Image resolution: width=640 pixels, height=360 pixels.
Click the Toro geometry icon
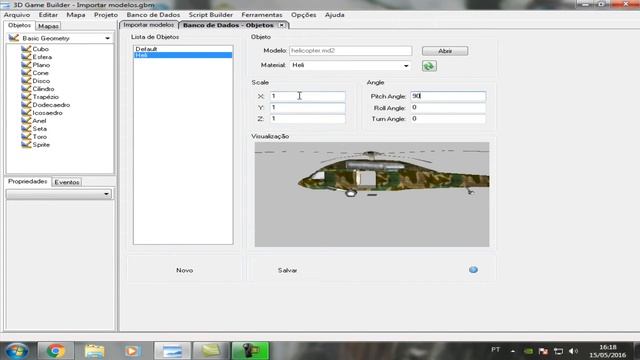pos(26,136)
